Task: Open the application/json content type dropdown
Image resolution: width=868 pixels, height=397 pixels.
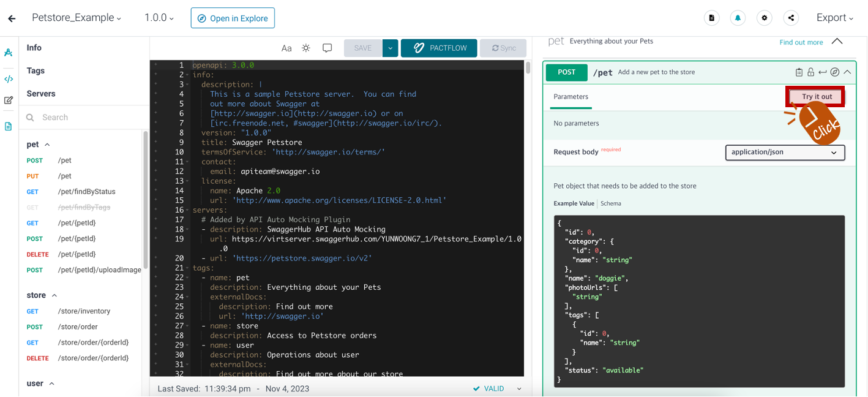Action: [x=785, y=152]
